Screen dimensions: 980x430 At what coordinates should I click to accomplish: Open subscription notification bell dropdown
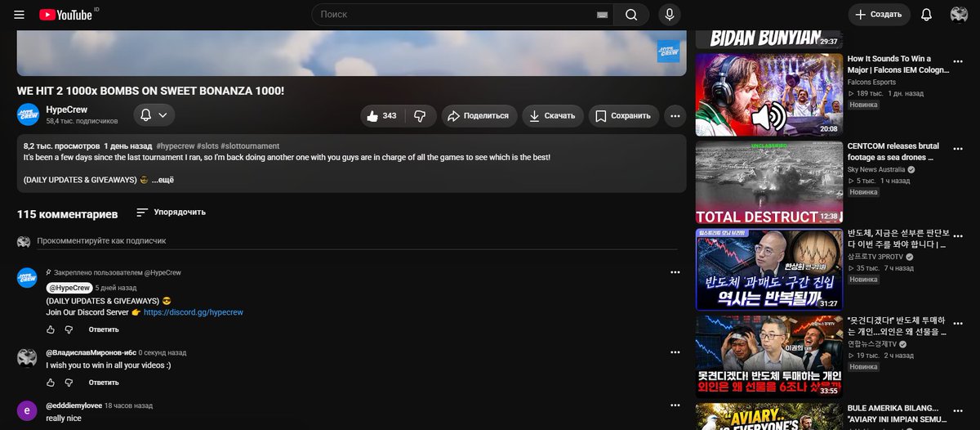tap(154, 115)
